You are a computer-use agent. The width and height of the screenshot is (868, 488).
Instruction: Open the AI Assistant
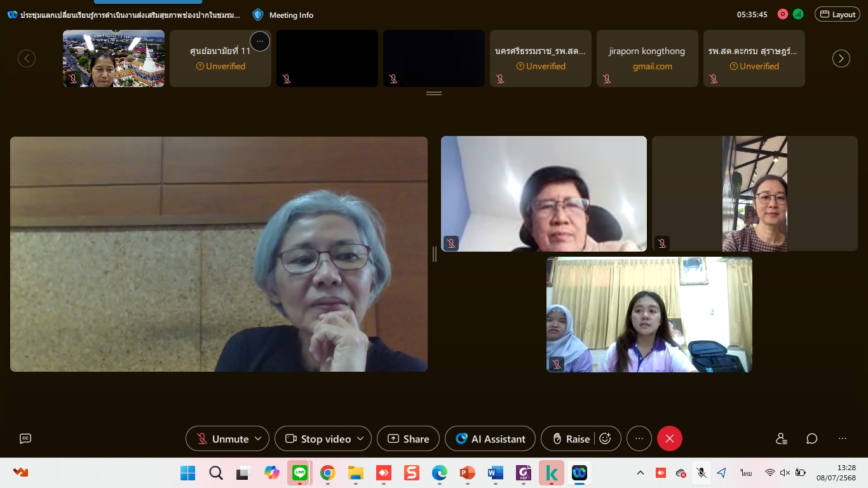(x=491, y=438)
